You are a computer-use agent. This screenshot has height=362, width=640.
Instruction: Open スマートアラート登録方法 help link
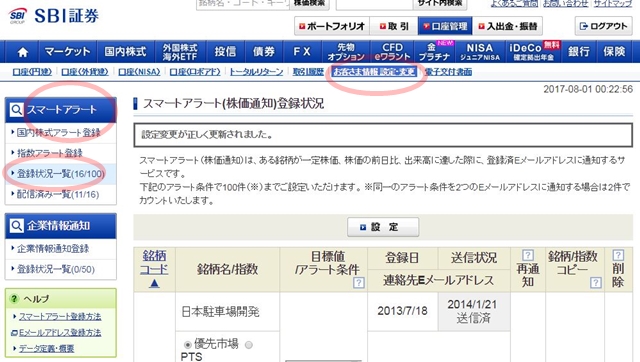(x=60, y=316)
